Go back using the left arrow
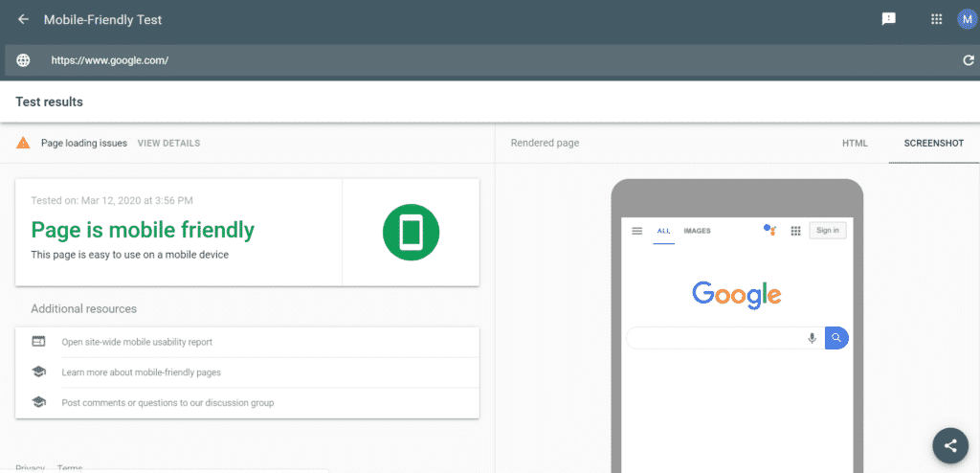The height and width of the screenshot is (473, 980). [x=23, y=19]
